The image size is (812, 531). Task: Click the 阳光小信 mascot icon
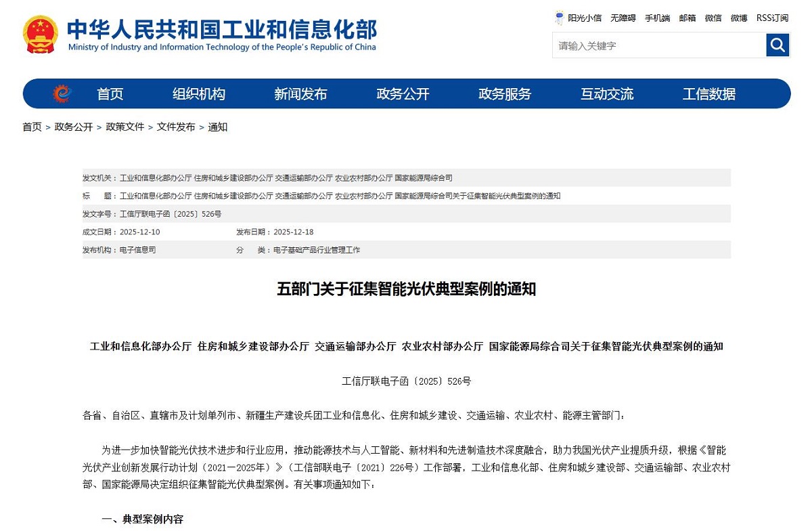click(x=559, y=17)
